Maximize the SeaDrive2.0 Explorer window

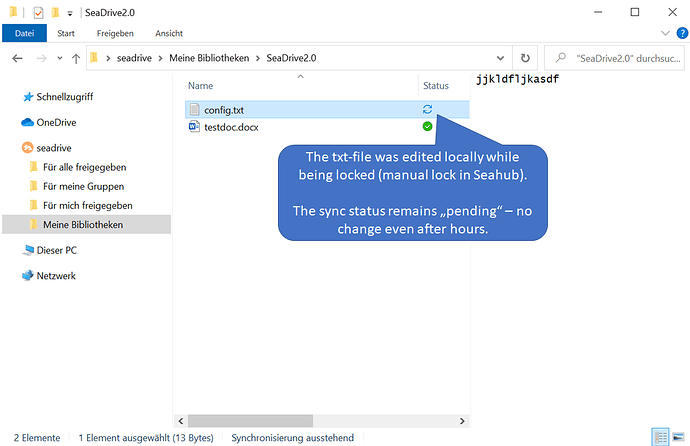pyautogui.click(x=635, y=12)
